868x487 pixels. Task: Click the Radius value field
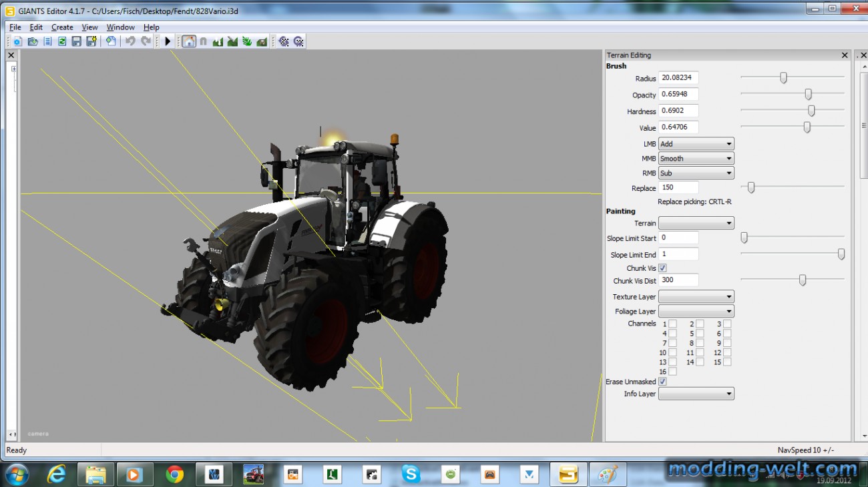coord(678,78)
